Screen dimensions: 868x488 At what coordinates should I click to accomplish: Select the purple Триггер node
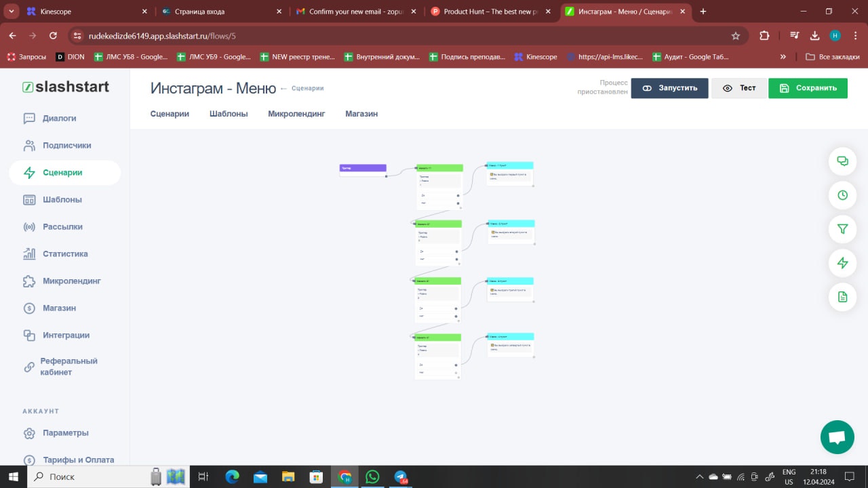(363, 168)
